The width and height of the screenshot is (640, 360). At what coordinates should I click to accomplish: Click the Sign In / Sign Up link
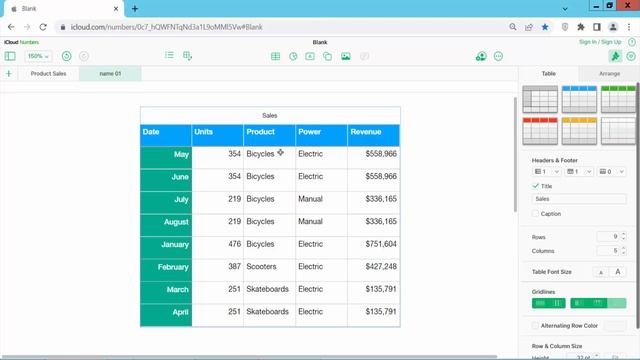click(600, 42)
